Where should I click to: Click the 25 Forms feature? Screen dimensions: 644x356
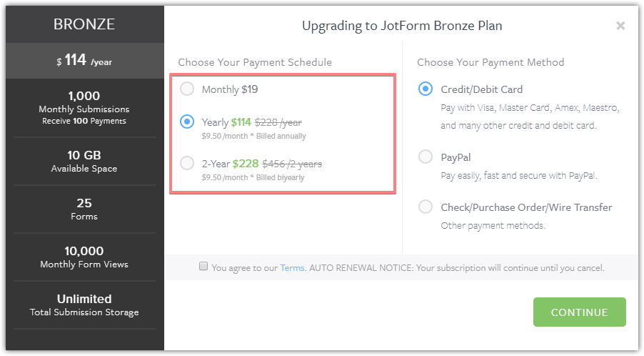coord(84,209)
